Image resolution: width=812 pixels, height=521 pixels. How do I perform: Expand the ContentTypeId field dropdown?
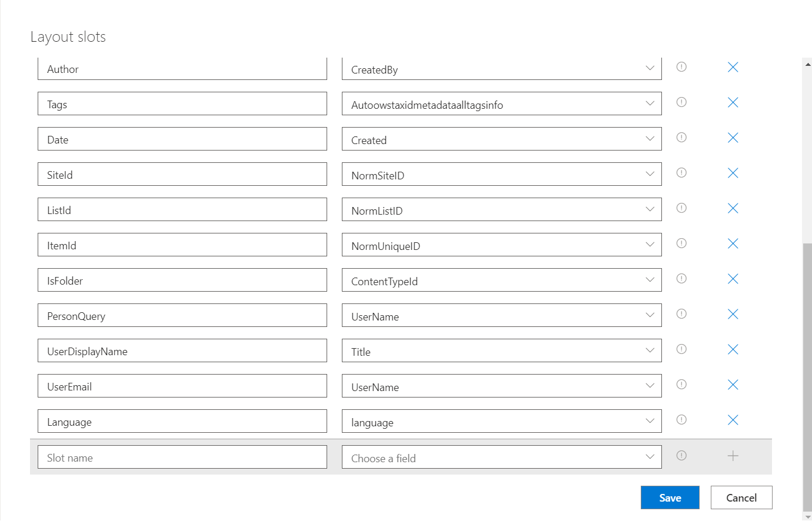[650, 279]
